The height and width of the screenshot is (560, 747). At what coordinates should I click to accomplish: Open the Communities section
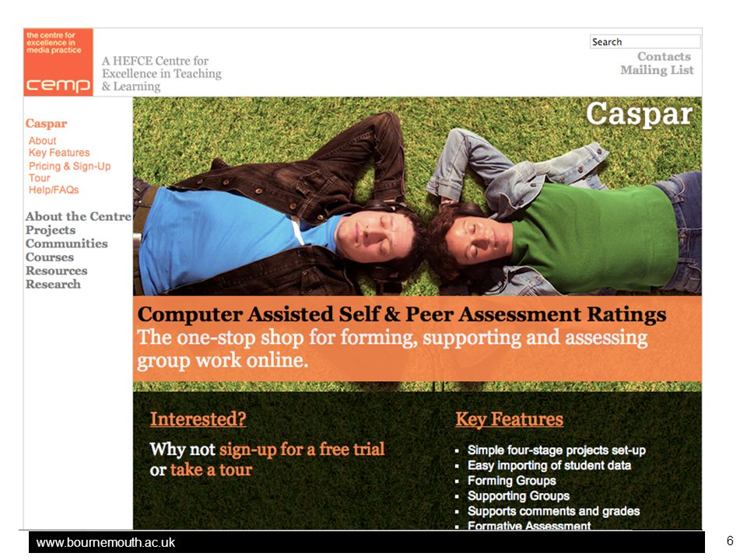coord(67,243)
